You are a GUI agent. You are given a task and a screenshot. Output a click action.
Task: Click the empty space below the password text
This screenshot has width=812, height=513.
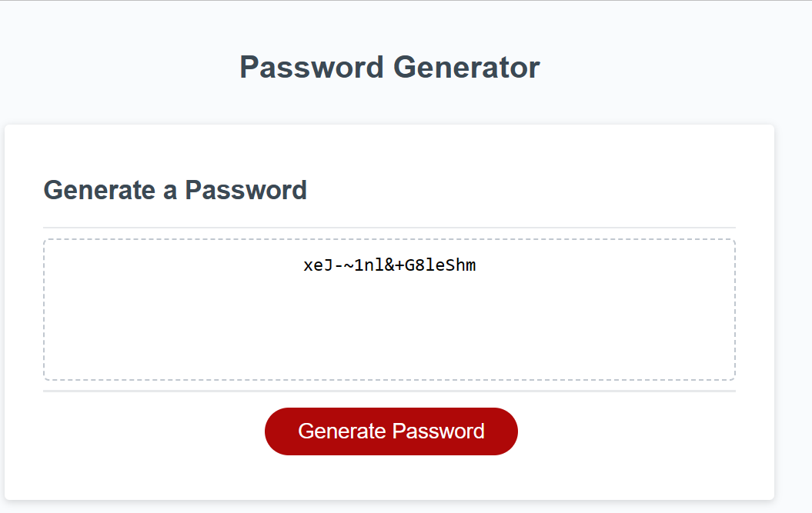coord(389,338)
